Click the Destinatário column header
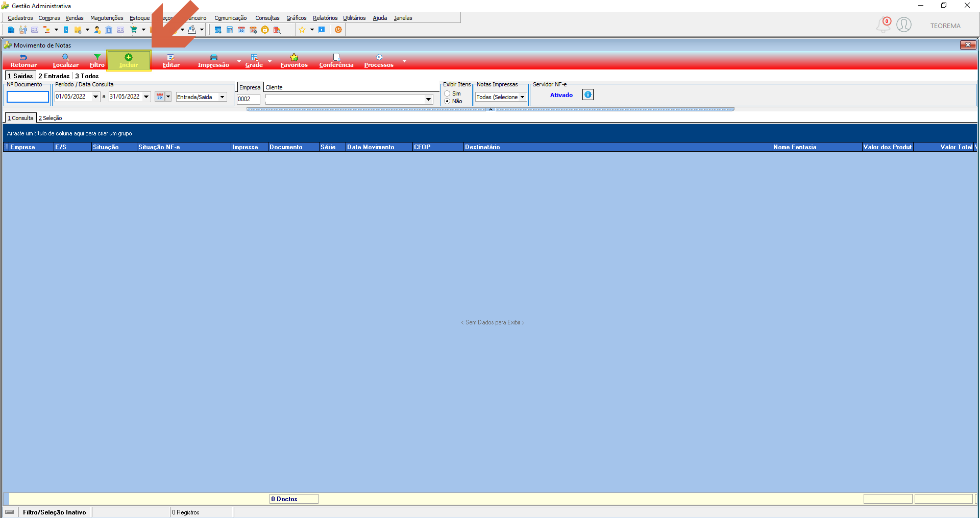 point(618,147)
